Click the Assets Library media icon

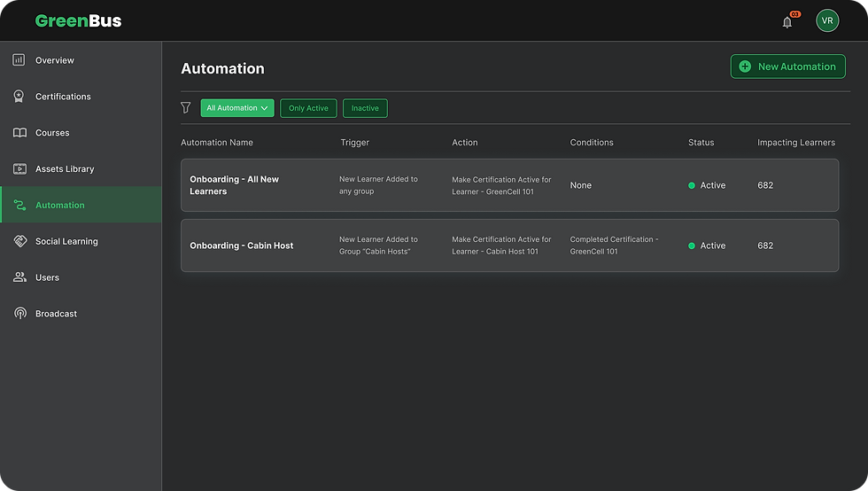point(19,168)
